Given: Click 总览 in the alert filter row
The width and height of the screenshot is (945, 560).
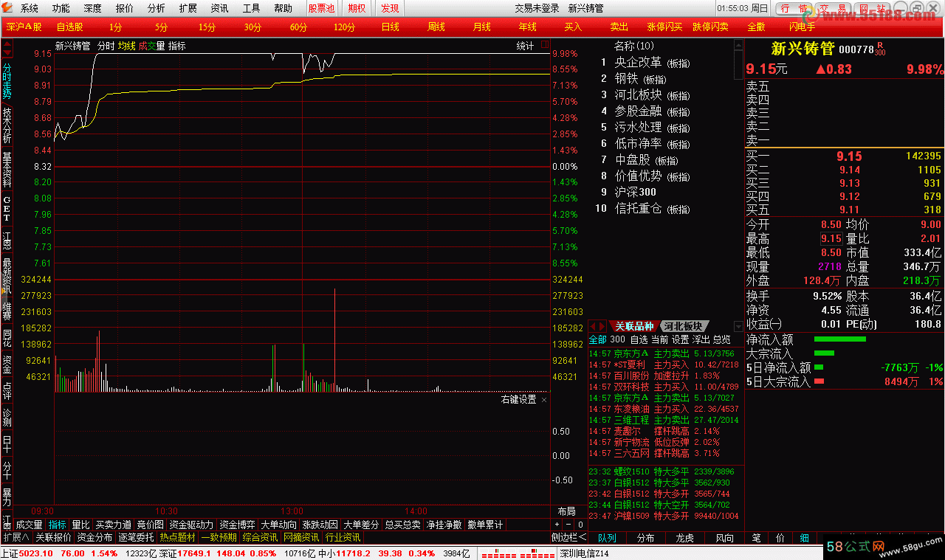Looking at the screenshot, I should pos(721,339).
